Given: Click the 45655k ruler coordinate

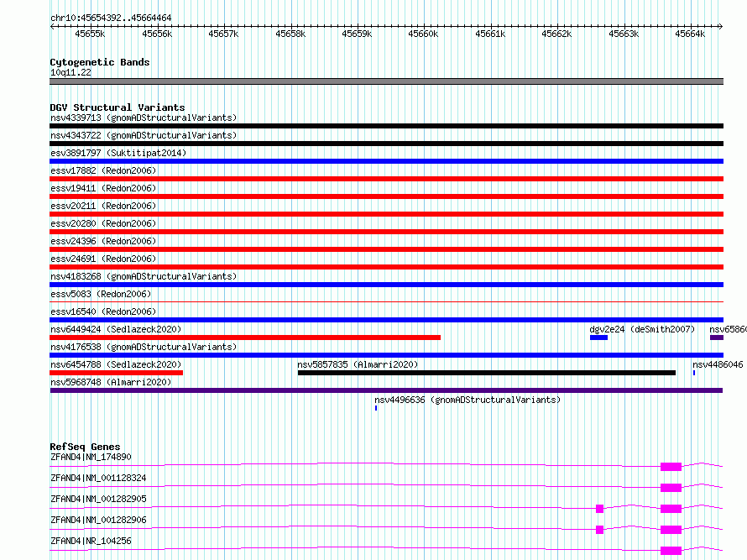Looking at the screenshot, I should [90, 34].
